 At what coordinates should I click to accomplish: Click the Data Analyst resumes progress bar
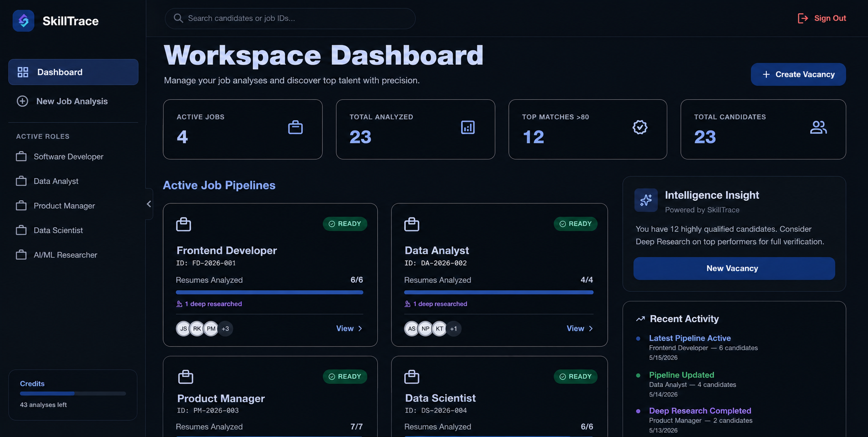(499, 292)
